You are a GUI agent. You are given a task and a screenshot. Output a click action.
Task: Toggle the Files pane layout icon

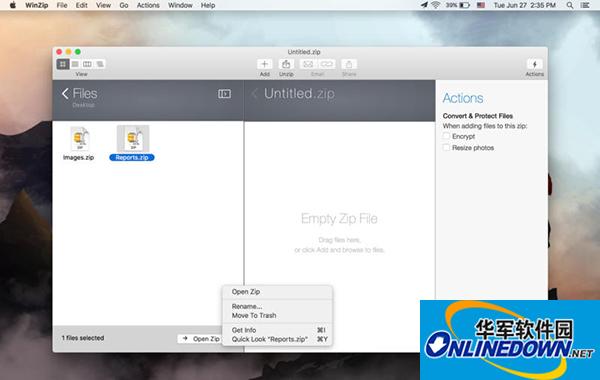click(224, 93)
